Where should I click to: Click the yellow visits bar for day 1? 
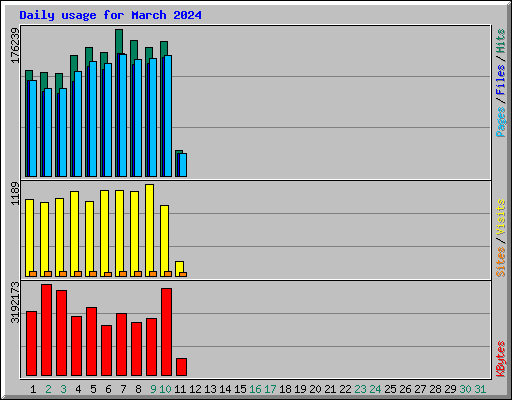click(30, 238)
